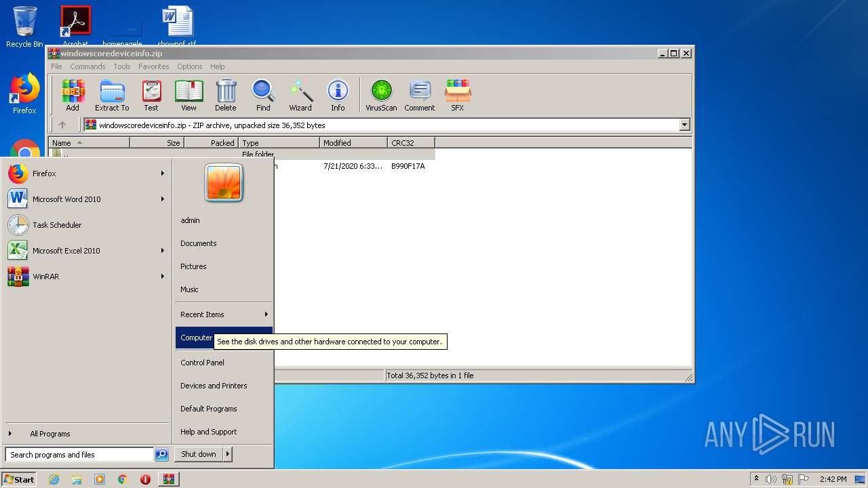Launch Opera from the taskbar
Viewport: 868px width, 488px height.
click(x=145, y=479)
